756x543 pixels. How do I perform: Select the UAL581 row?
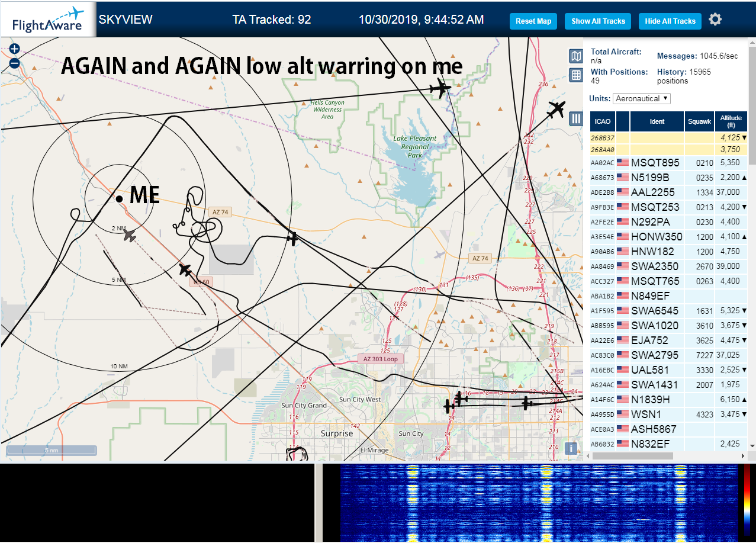pyautogui.click(x=669, y=370)
